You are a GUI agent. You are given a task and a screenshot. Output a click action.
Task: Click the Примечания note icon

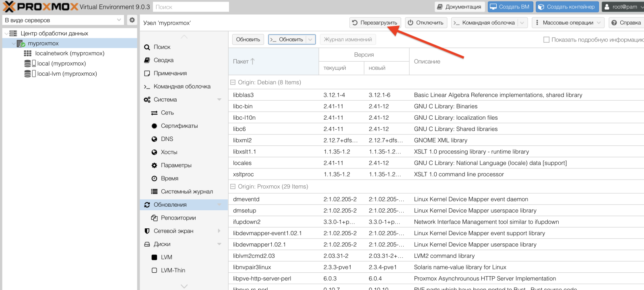point(147,73)
